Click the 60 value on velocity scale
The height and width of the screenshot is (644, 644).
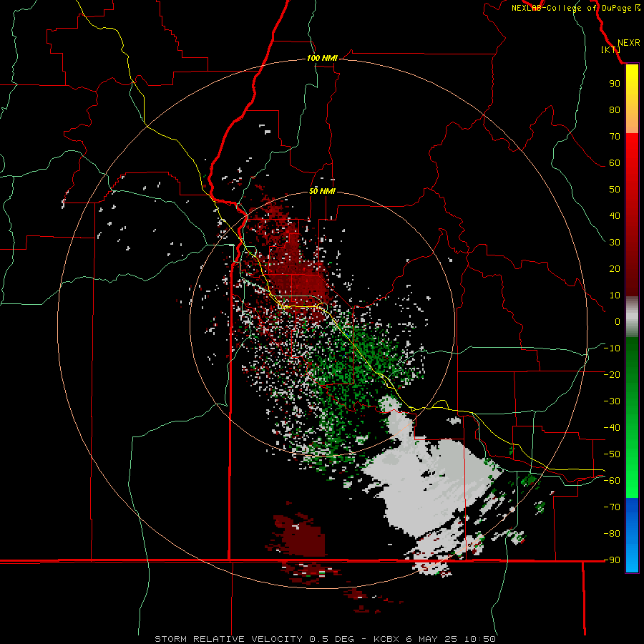615,162
